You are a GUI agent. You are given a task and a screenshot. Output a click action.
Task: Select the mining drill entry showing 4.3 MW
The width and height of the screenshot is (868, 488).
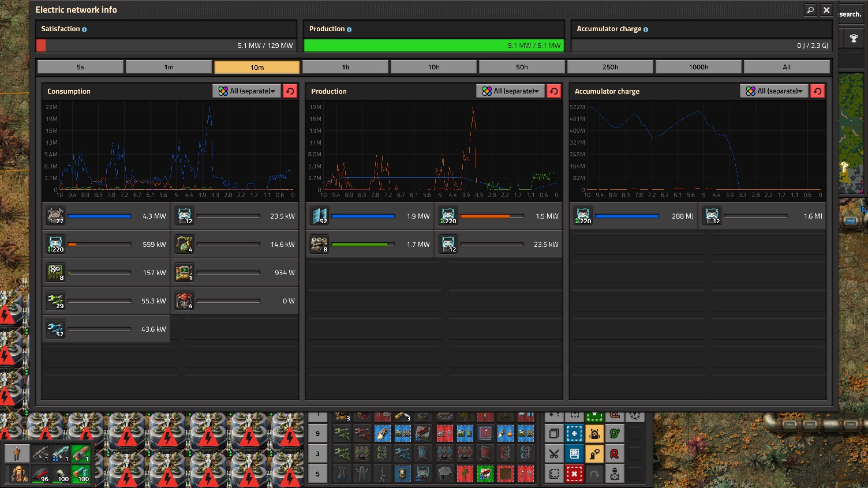click(x=56, y=216)
